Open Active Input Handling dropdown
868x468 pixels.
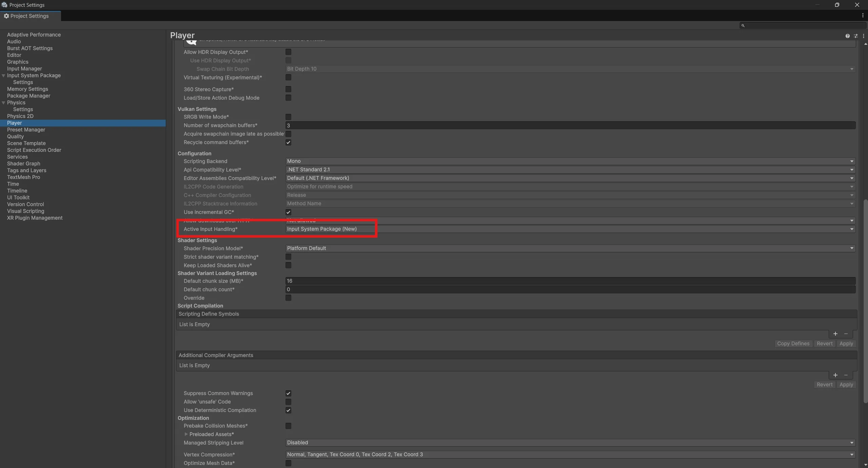pyautogui.click(x=570, y=229)
